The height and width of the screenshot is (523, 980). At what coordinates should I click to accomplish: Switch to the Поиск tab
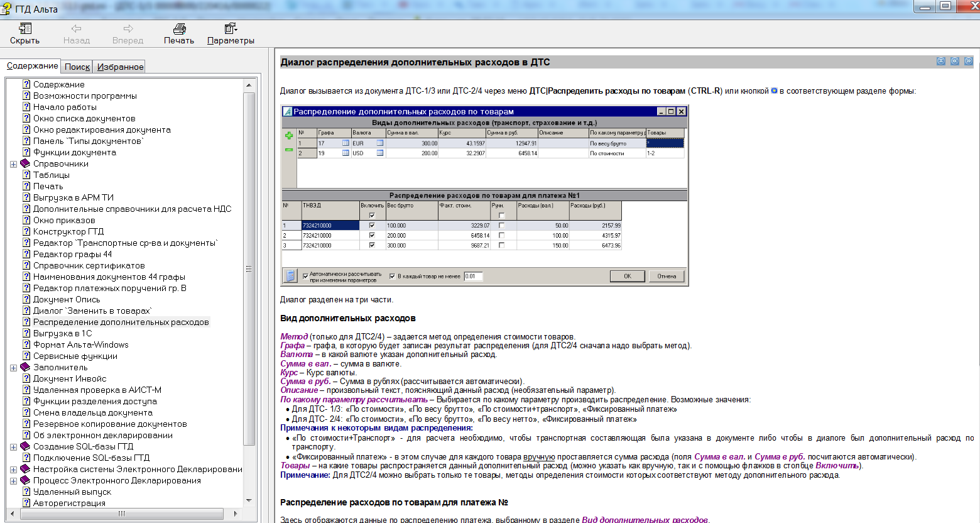77,67
